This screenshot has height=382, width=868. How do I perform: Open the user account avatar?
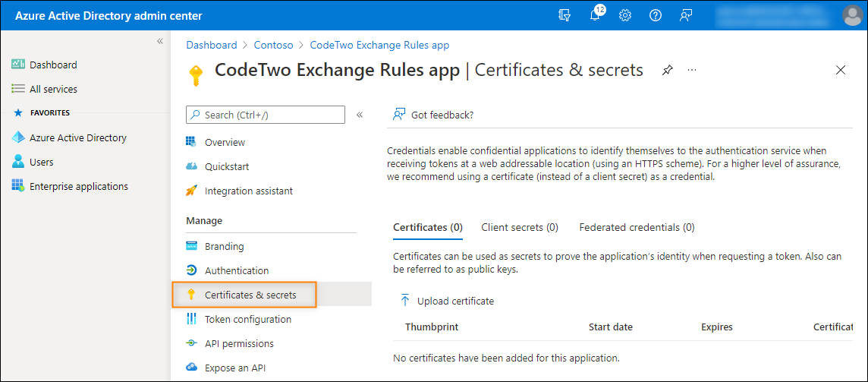853,15
